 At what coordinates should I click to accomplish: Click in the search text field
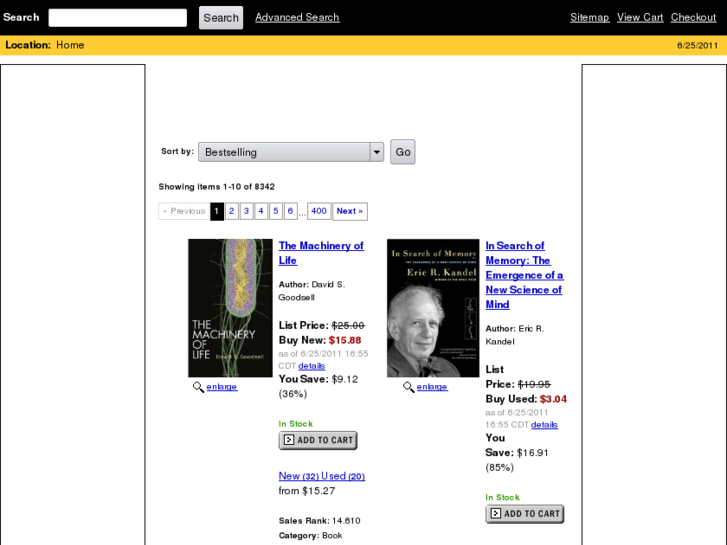pos(117,18)
